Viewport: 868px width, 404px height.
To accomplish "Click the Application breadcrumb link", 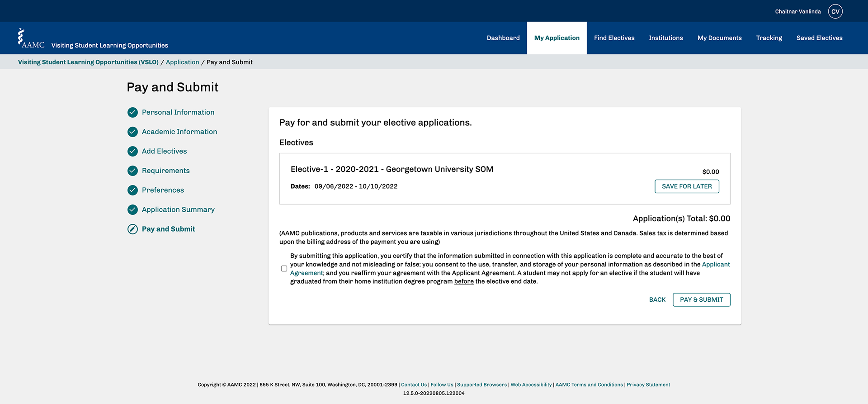I will coord(182,62).
